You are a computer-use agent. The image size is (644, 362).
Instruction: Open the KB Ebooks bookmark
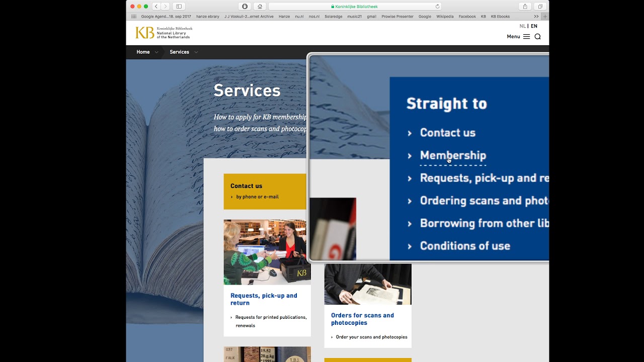pyautogui.click(x=500, y=17)
